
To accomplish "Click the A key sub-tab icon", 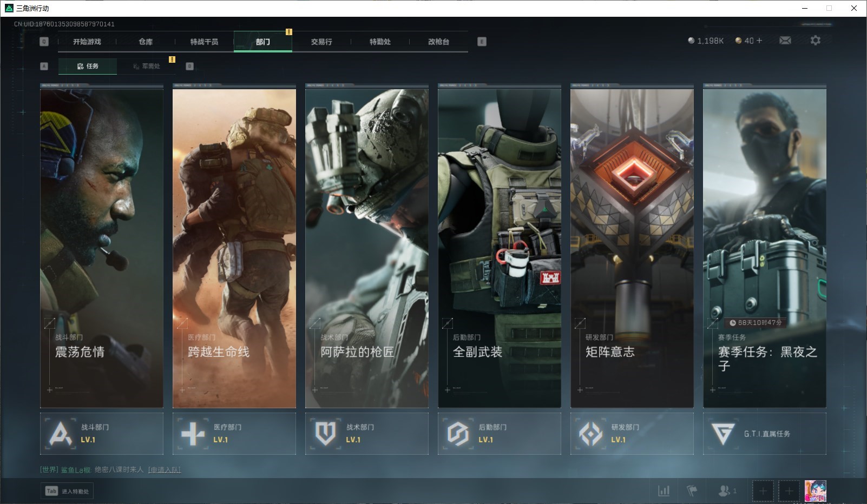I will pyautogui.click(x=44, y=66).
